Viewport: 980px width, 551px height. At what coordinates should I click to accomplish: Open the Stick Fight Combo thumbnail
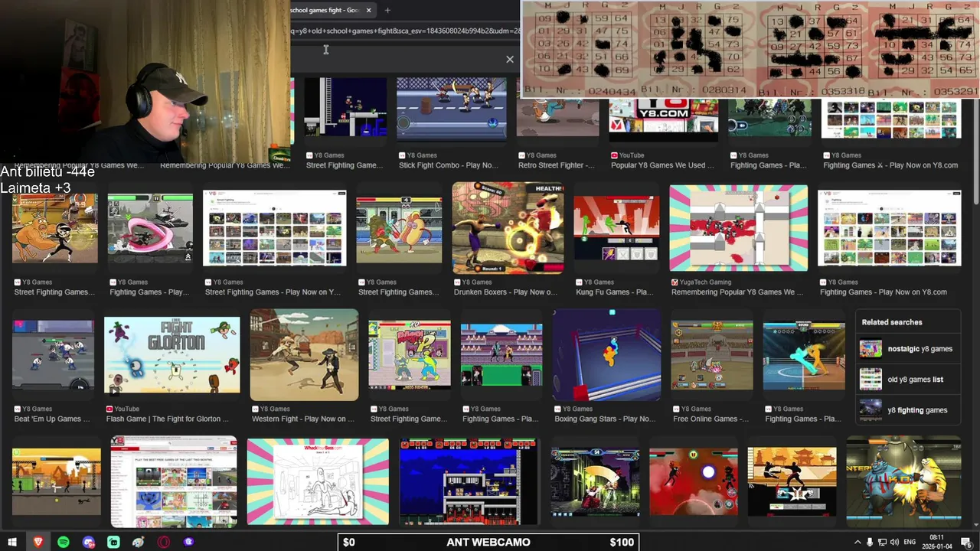point(452,109)
